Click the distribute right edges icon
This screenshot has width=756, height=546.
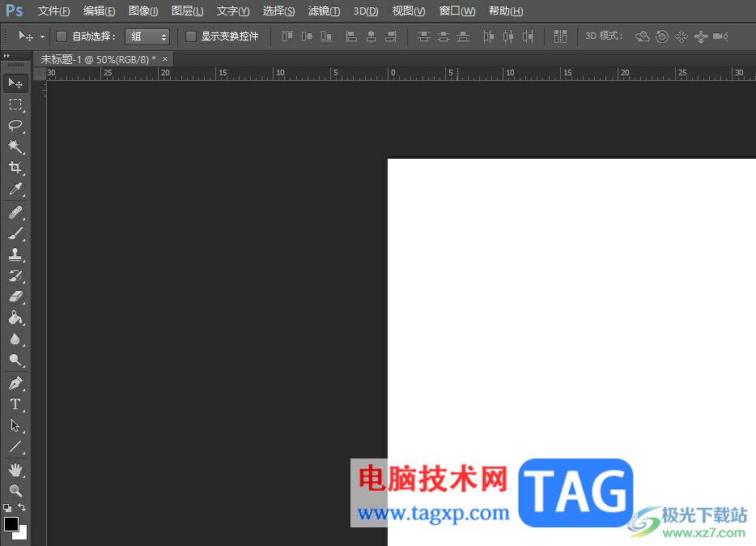[528, 36]
